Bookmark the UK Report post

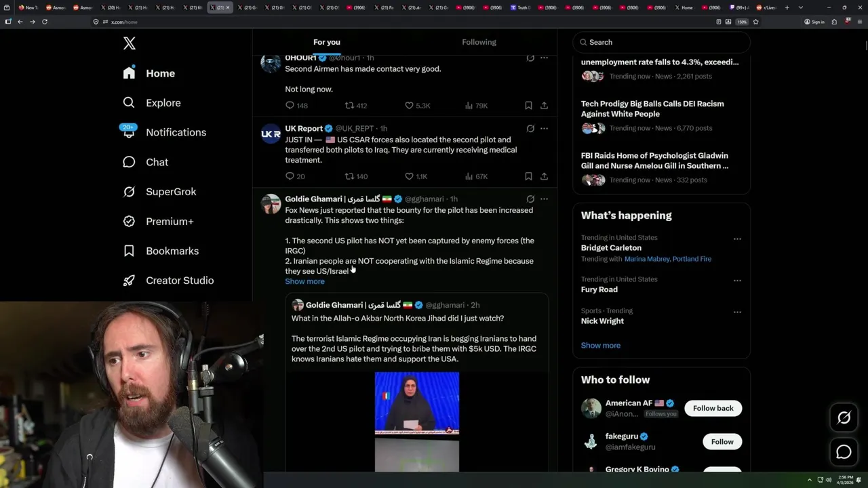[528, 176]
